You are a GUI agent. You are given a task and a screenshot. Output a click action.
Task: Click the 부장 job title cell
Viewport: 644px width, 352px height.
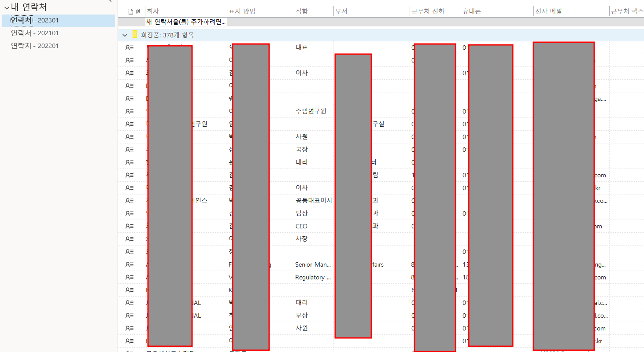pyautogui.click(x=302, y=315)
